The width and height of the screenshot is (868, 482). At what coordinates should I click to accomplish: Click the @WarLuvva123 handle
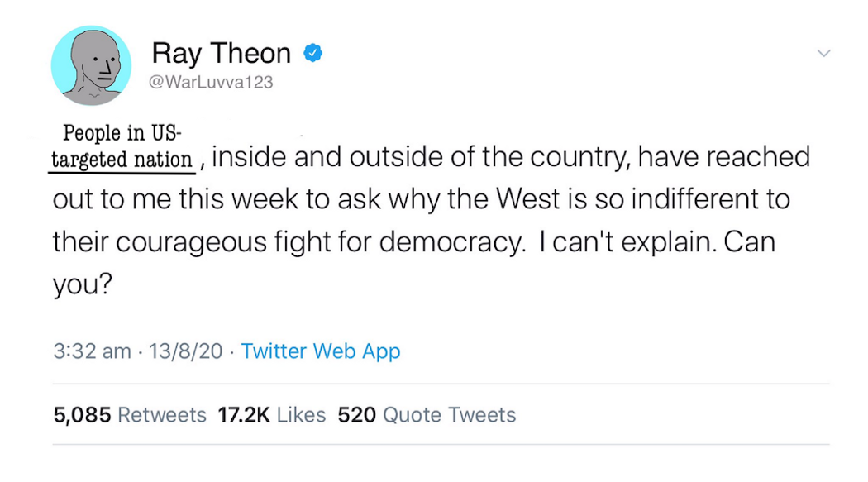coord(212,82)
